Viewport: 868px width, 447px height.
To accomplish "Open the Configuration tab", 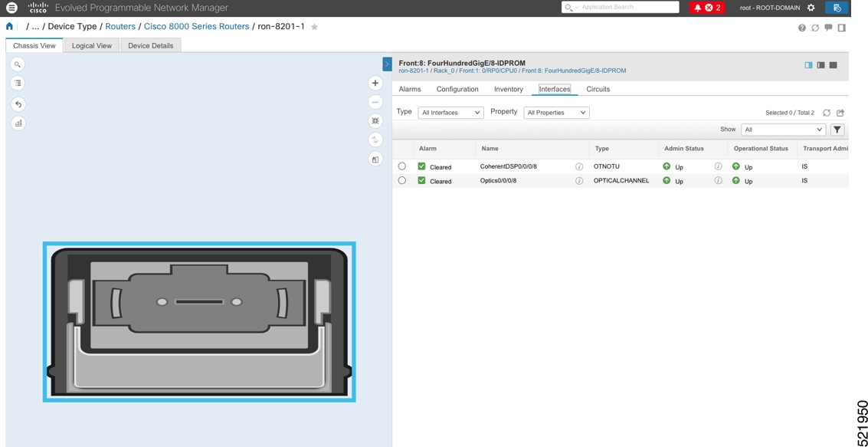I will click(457, 89).
